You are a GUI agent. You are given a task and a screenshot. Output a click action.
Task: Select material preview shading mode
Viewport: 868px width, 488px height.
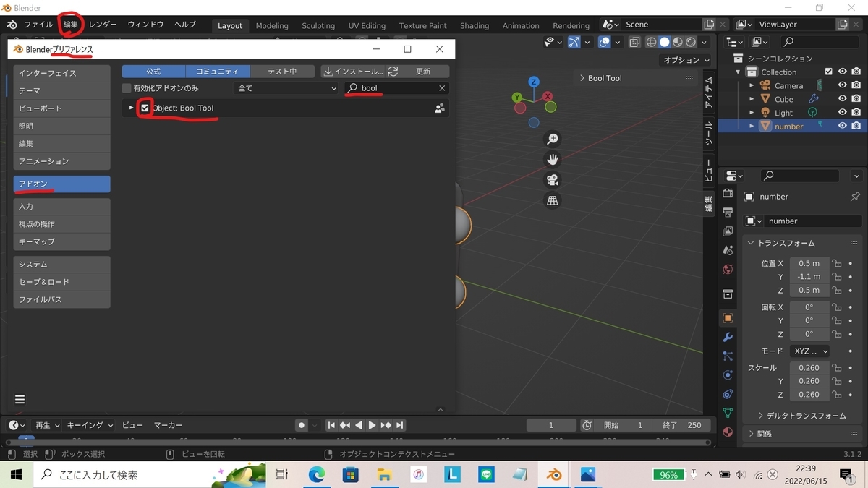(678, 42)
